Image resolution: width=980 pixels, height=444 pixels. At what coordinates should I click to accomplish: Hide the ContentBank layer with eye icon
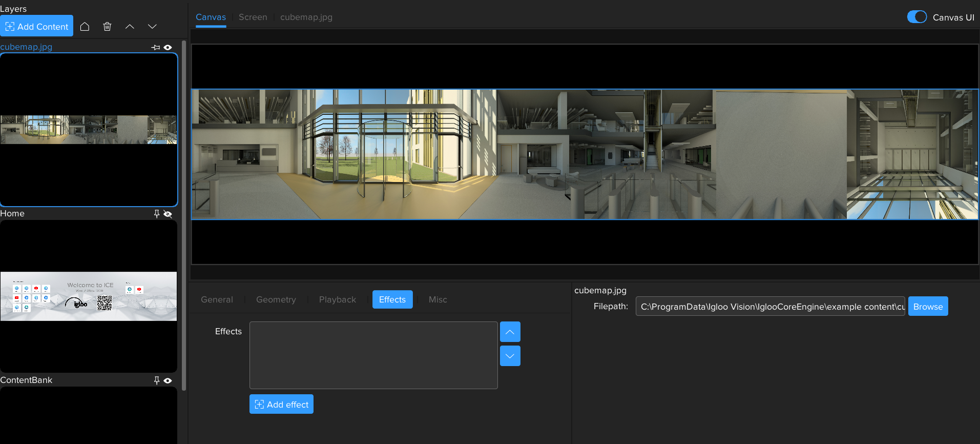pyautogui.click(x=168, y=380)
